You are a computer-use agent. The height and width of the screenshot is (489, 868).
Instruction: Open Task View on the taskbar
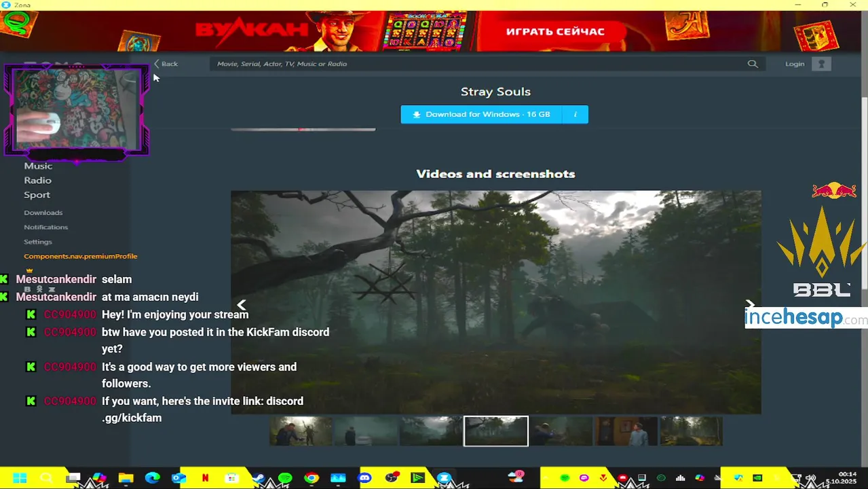click(73, 477)
